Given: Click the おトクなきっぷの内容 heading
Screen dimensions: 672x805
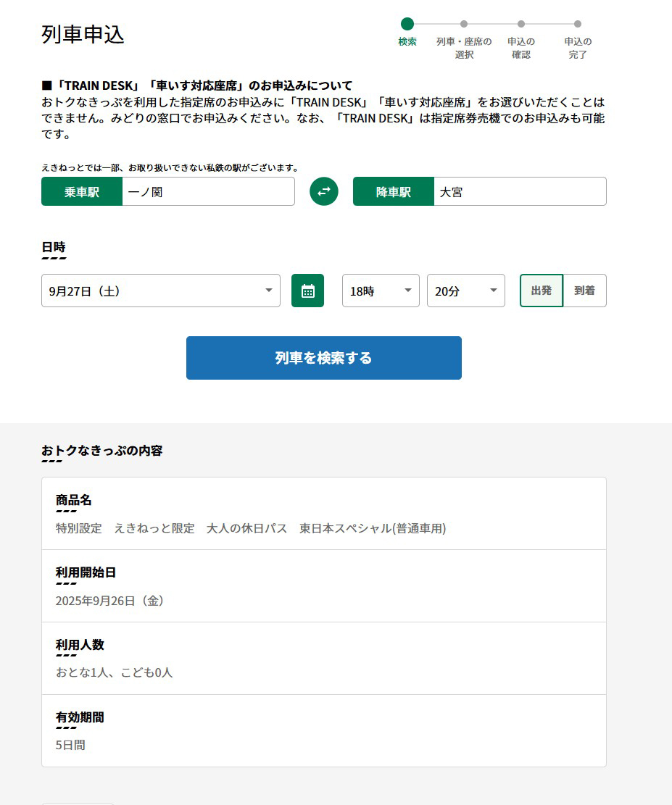Looking at the screenshot, I should tap(101, 450).
